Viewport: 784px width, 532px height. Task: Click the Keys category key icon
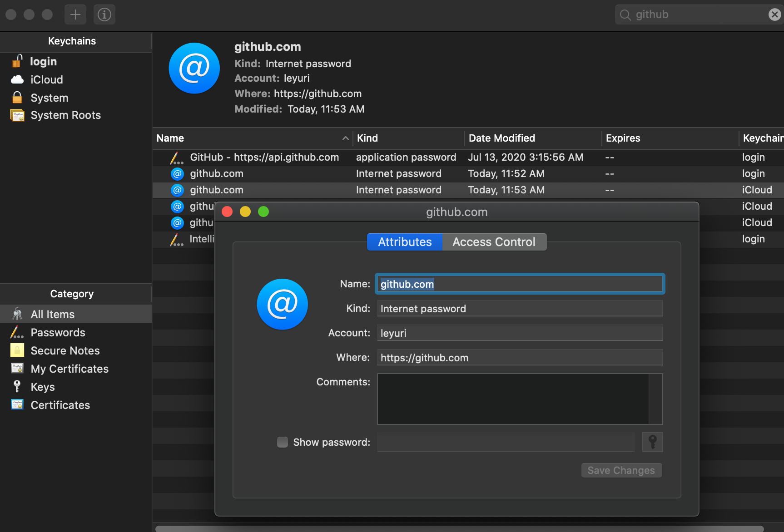point(17,386)
